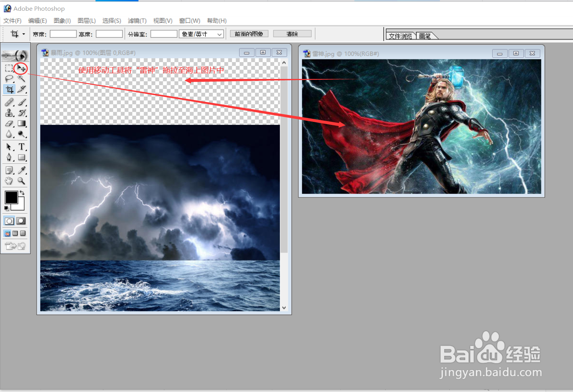Select the Pen tool
The image size is (573, 392).
click(x=9, y=157)
